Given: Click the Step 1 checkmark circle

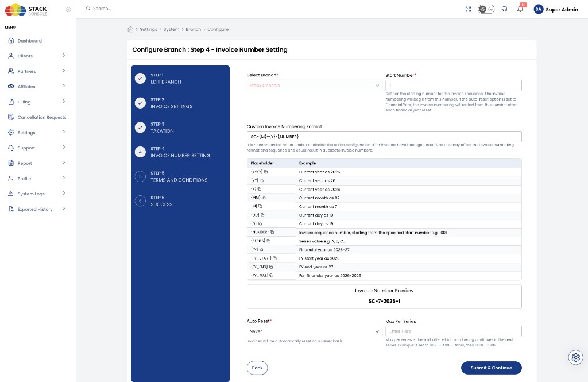Looking at the screenshot, I should click(x=140, y=79).
